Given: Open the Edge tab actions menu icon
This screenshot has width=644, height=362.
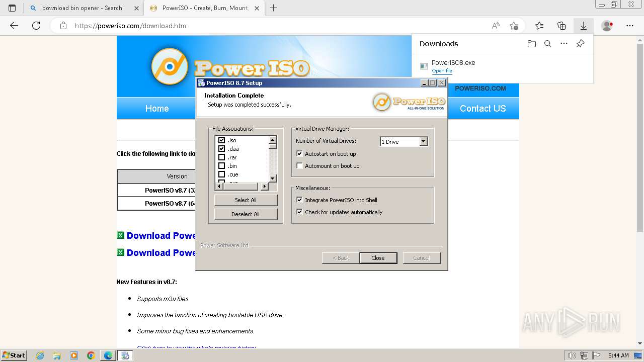Looking at the screenshot, I should click(12, 8).
